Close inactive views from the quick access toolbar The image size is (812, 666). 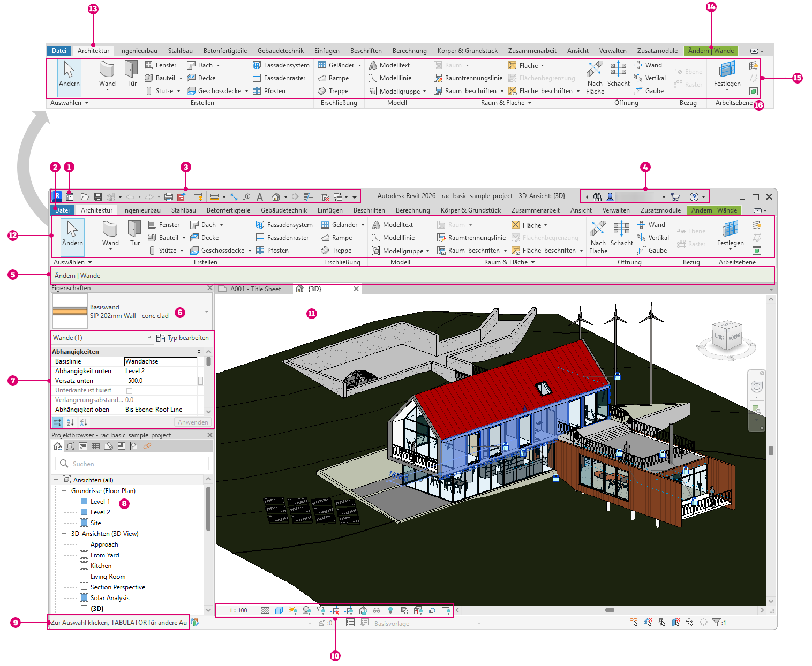(x=325, y=197)
